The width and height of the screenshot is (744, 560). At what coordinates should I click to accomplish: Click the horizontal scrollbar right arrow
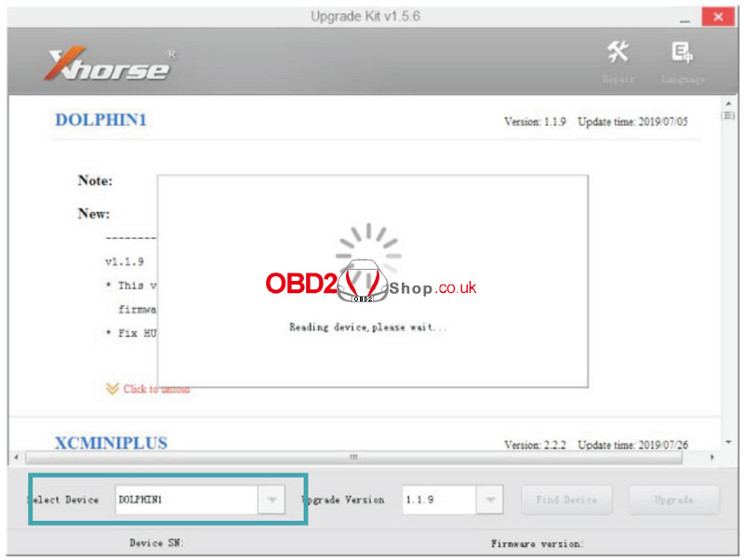click(711, 458)
